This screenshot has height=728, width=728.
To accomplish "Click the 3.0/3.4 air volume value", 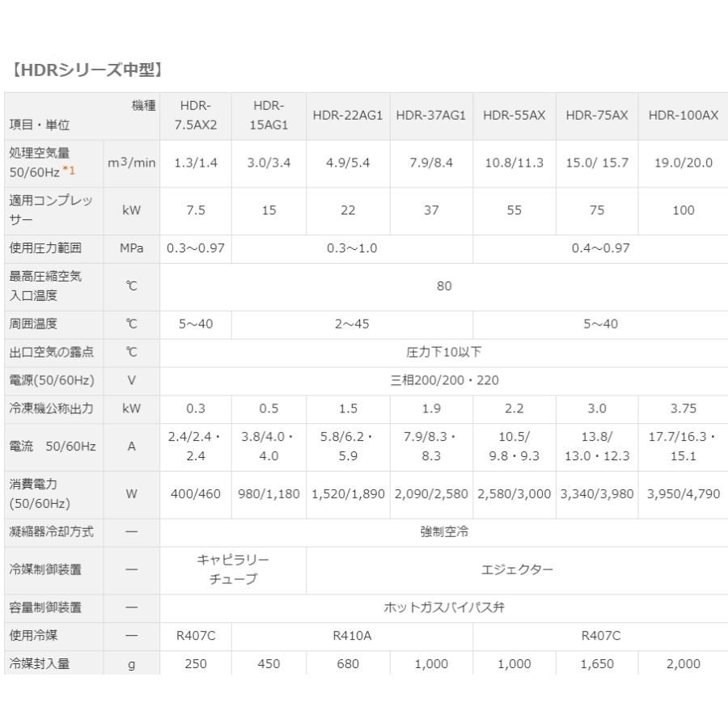I will coord(269,163).
